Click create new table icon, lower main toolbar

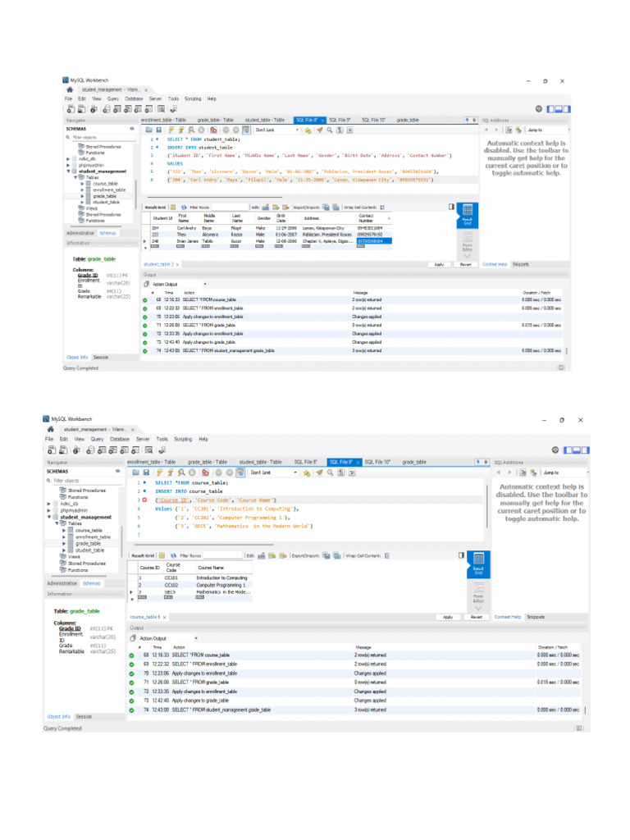click(x=103, y=450)
